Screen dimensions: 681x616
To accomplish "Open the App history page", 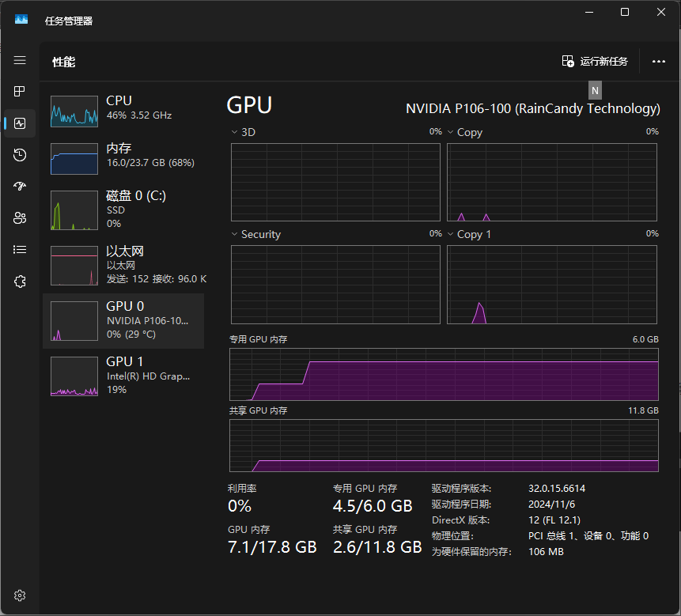I will click(19, 155).
